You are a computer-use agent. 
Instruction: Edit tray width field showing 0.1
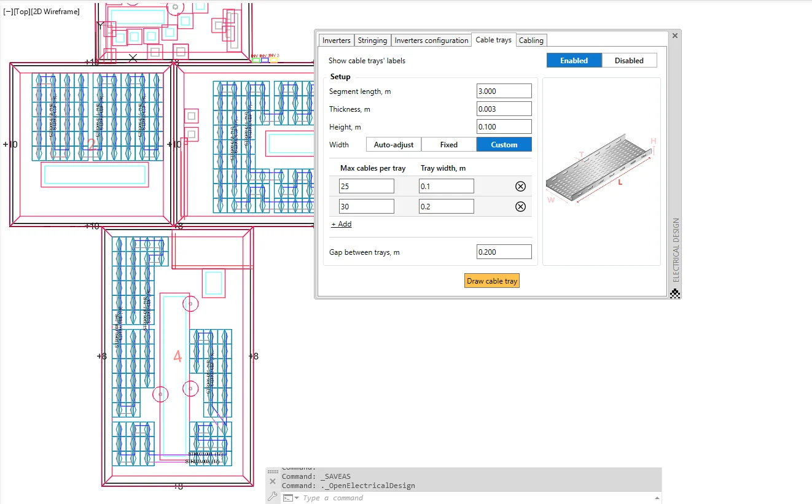point(447,186)
